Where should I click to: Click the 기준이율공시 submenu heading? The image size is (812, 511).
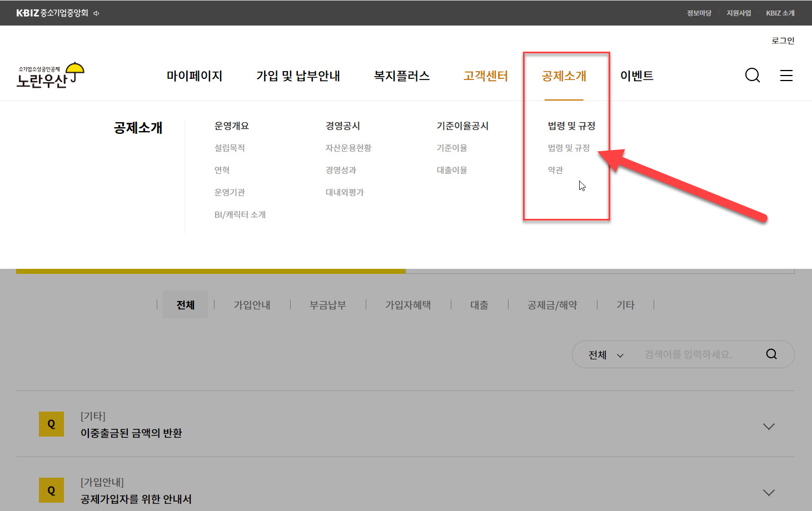[x=462, y=126]
